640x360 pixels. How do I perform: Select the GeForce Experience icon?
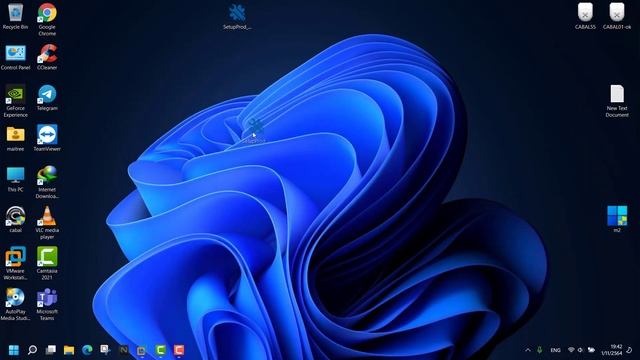pos(16,101)
